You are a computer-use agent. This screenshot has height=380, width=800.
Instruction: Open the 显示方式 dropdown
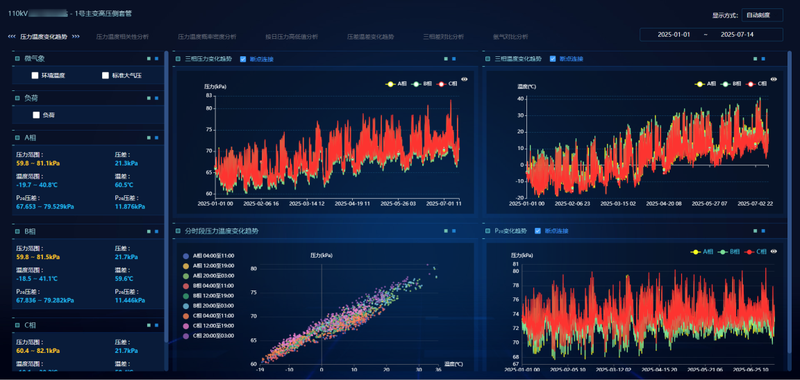(x=762, y=15)
